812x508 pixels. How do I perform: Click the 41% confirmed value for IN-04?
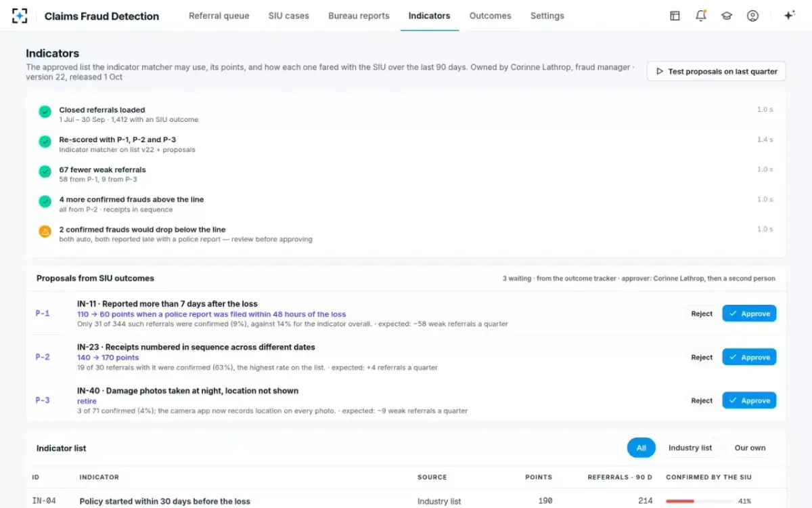coord(746,501)
